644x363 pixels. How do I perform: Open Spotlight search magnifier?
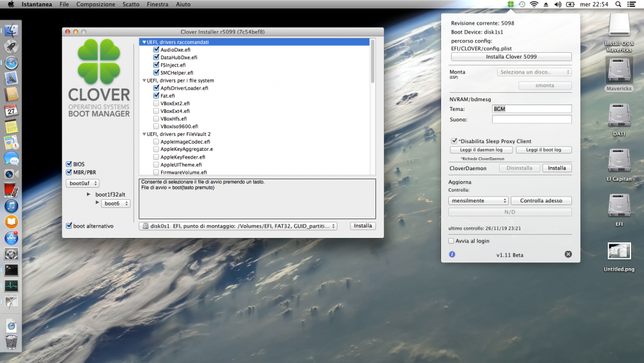[618, 4]
